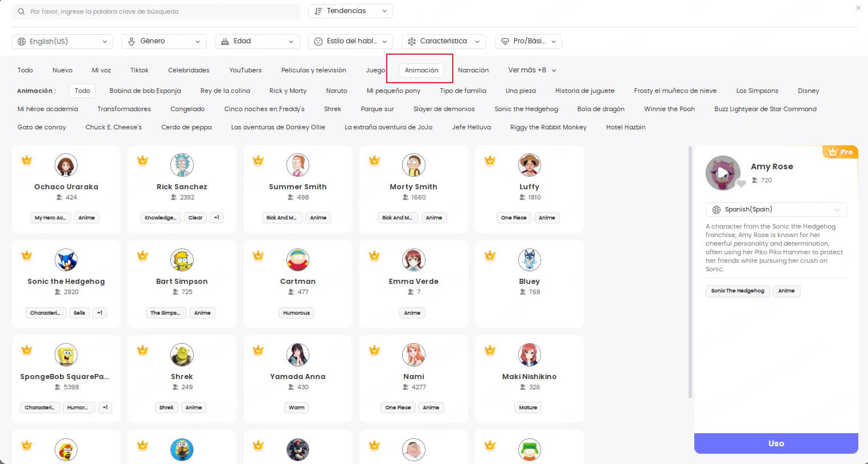Filter by Hotel Hazbin

point(626,127)
